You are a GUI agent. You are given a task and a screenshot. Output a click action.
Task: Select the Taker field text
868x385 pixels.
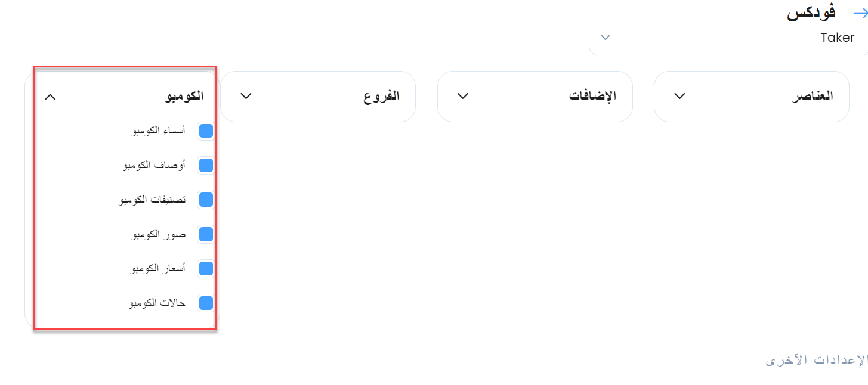[x=837, y=38]
